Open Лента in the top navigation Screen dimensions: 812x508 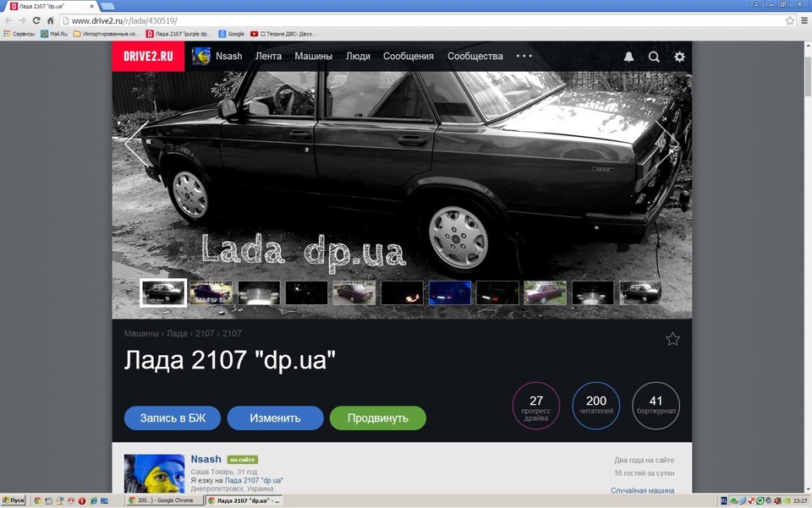268,57
